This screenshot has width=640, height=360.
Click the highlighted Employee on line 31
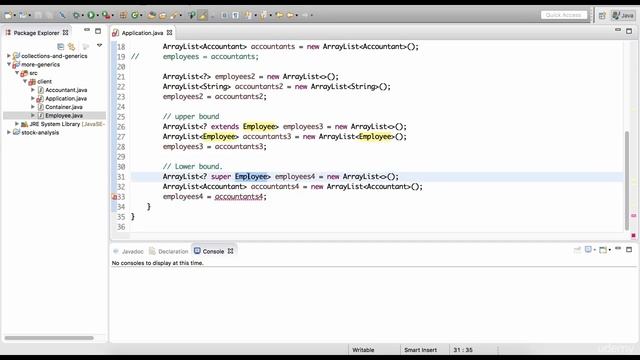(x=251, y=177)
